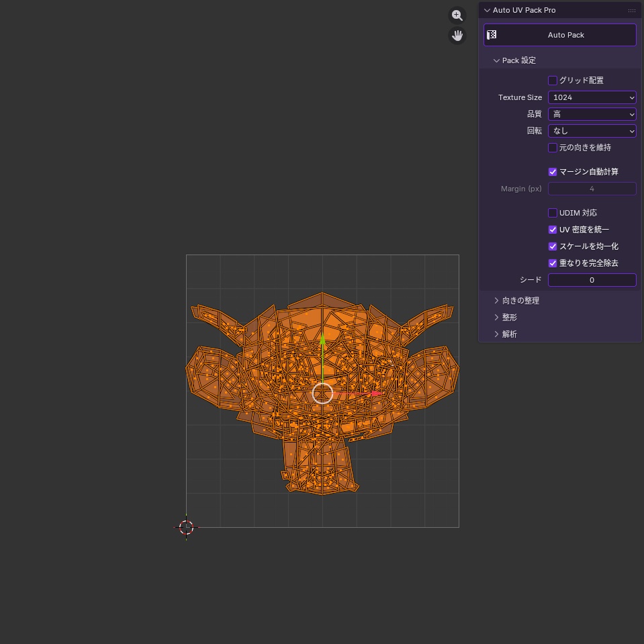The image size is (644, 644).
Task: Open the 品質 dropdown set to 高
Action: coord(592,114)
